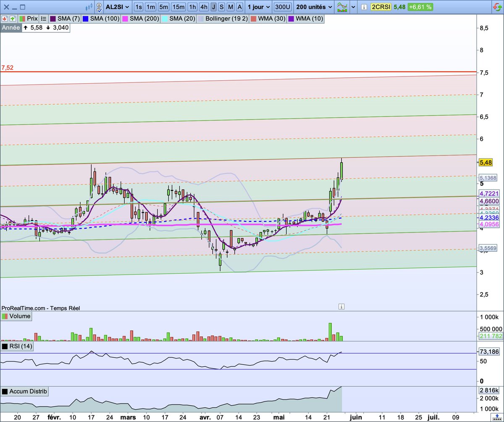Viewport: 504px width, 422px height.
Task: Select the A yearly timeframe
Action: pos(239,7)
